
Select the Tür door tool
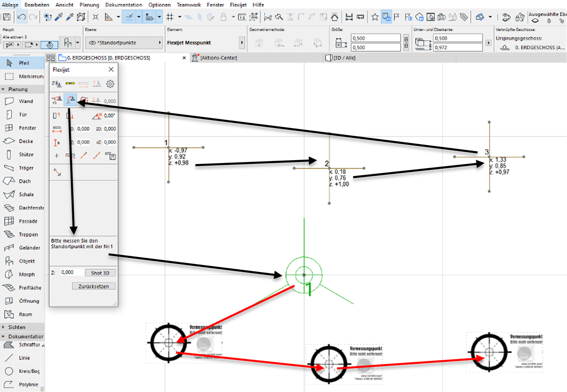coord(23,114)
